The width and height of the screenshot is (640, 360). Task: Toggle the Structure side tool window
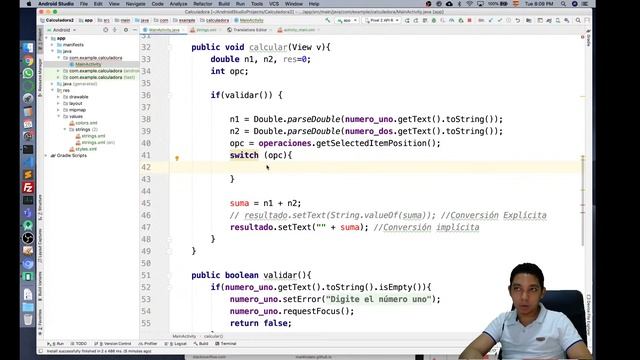[40, 207]
